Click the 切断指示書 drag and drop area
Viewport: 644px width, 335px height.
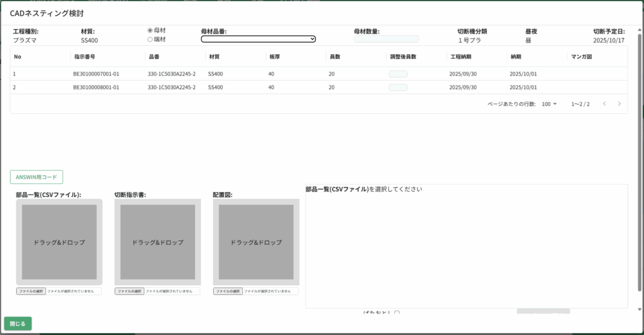[157, 242]
